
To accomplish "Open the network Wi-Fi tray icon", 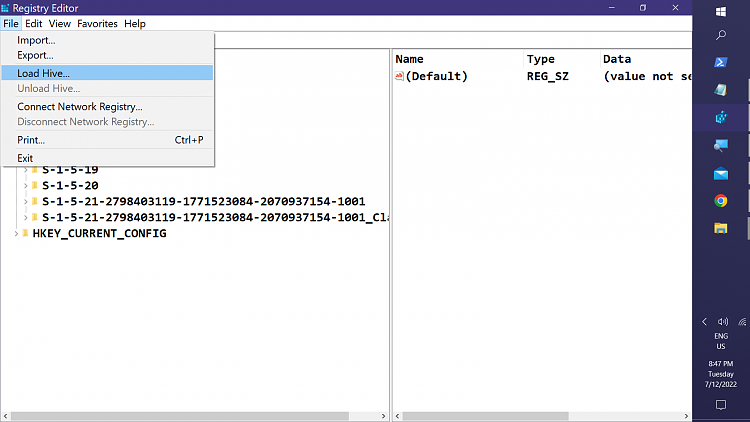I will 742,322.
